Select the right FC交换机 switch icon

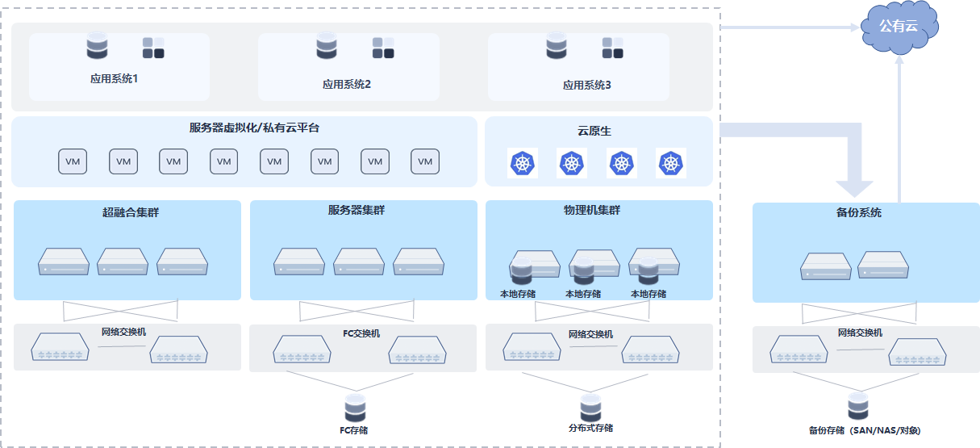[x=418, y=351]
